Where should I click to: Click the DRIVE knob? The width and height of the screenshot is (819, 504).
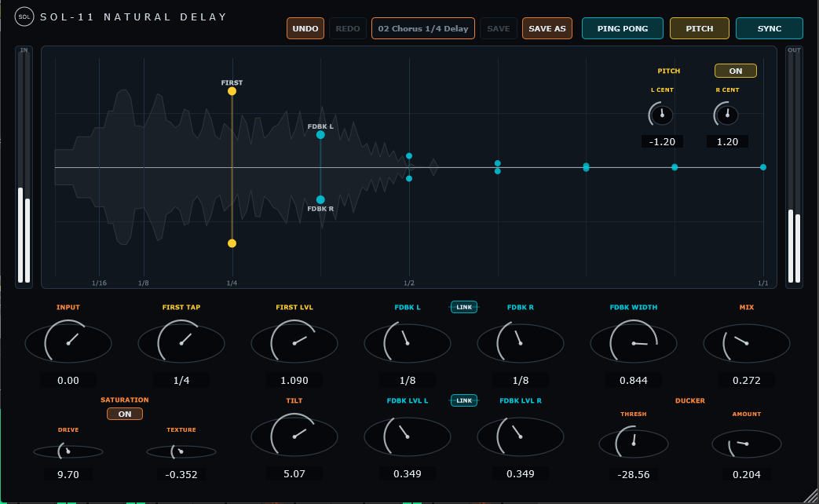click(x=68, y=451)
